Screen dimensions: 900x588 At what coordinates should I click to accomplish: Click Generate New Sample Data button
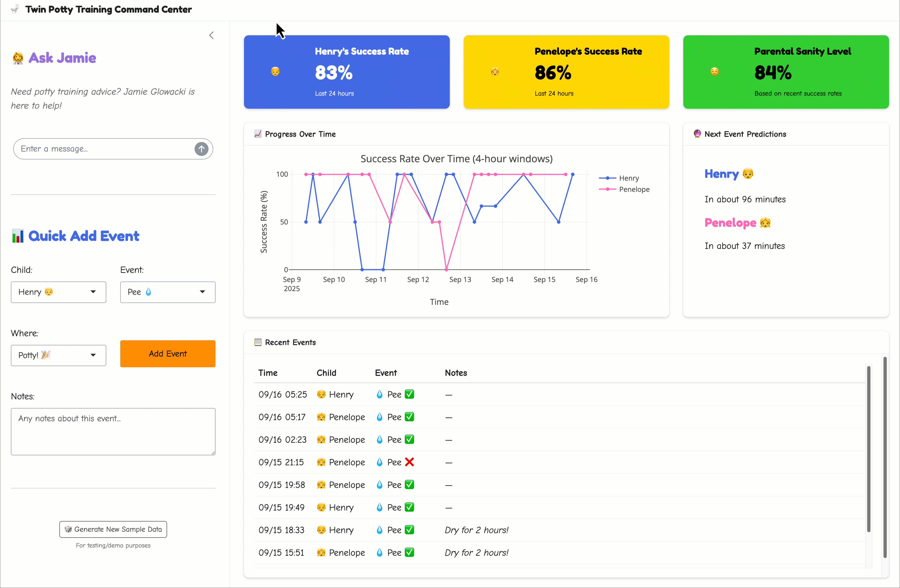point(113,530)
